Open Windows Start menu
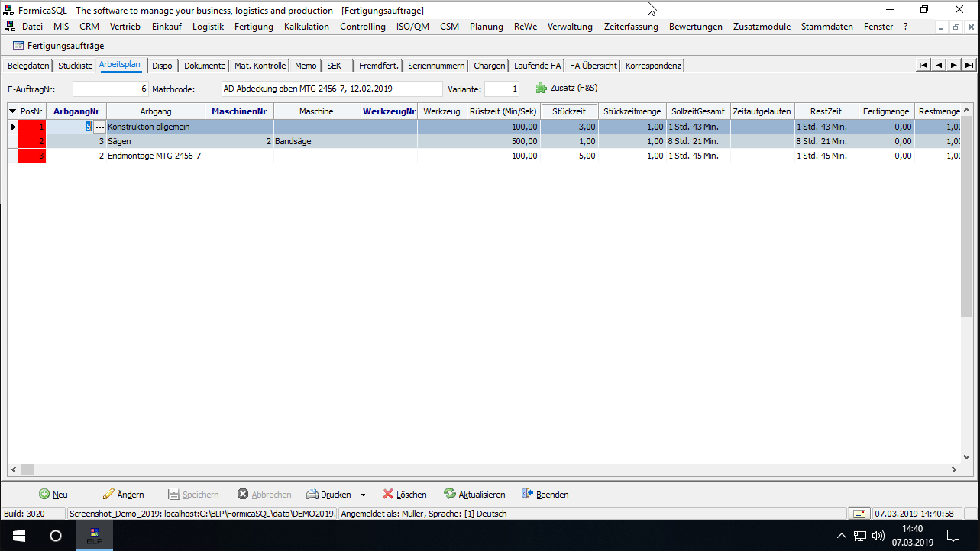 pos(19,536)
